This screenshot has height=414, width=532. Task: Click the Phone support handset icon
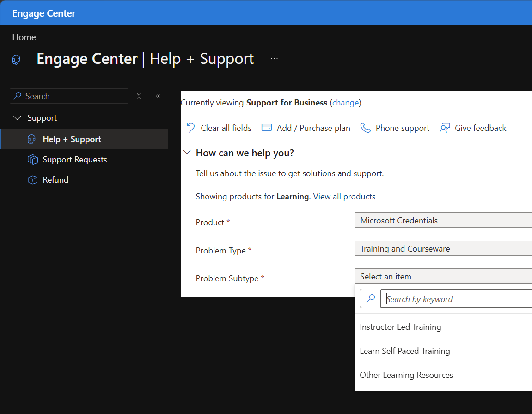[x=366, y=128]
